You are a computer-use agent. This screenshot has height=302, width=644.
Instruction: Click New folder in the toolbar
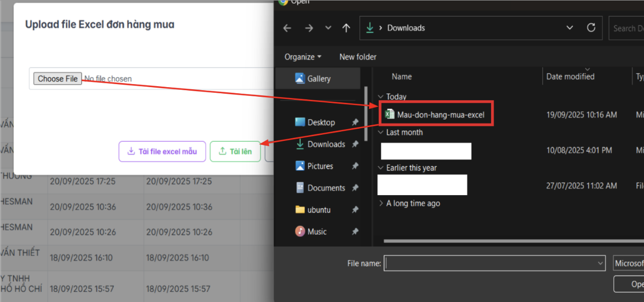pos(358,57)
